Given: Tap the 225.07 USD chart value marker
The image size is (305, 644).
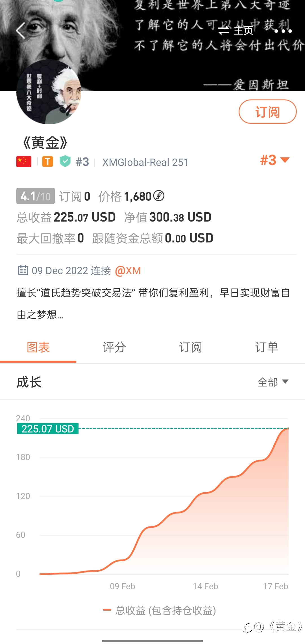Looking at the screenshot, I should pos(48,429).
